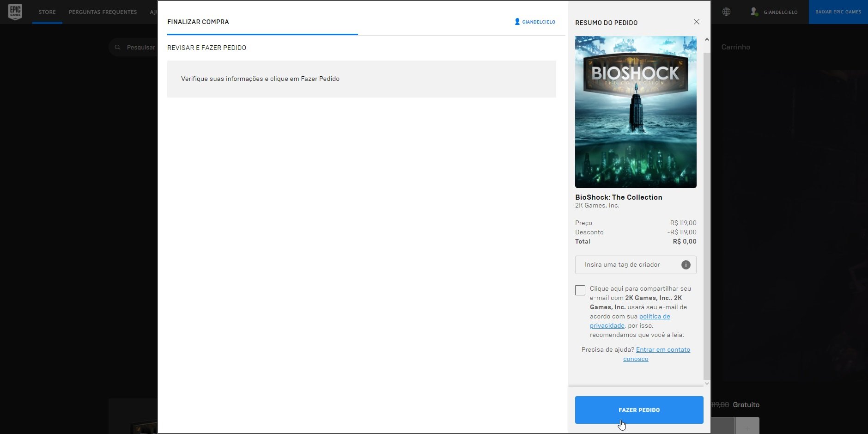868x434 pixels.
Task: Tick the share e-mail with 2K Games checkbox
Action: (580, 290)
